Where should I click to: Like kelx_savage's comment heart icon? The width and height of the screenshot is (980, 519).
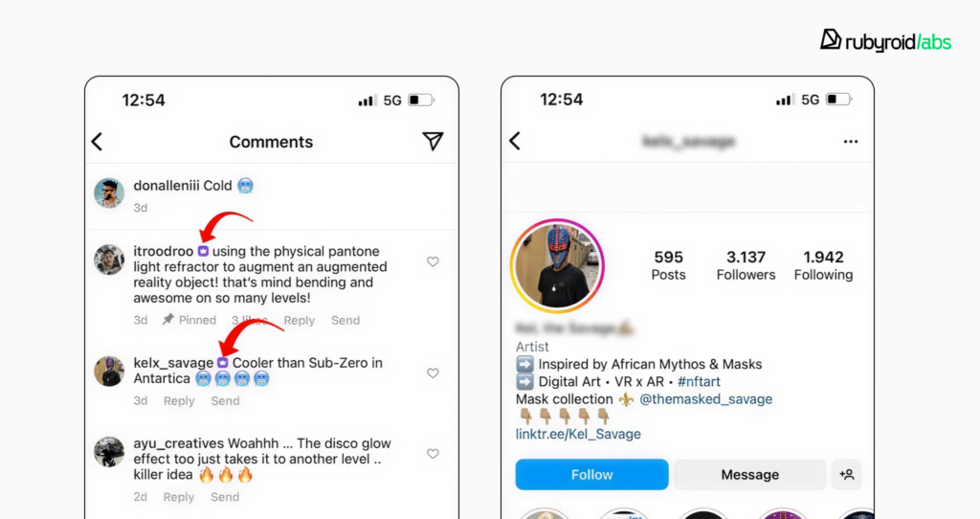(433, 372)
